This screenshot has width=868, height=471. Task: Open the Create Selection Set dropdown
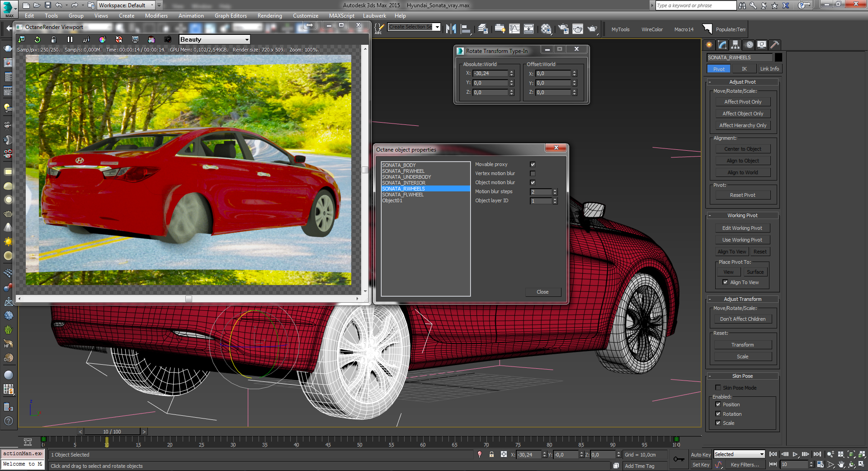(x=437, y=27)
